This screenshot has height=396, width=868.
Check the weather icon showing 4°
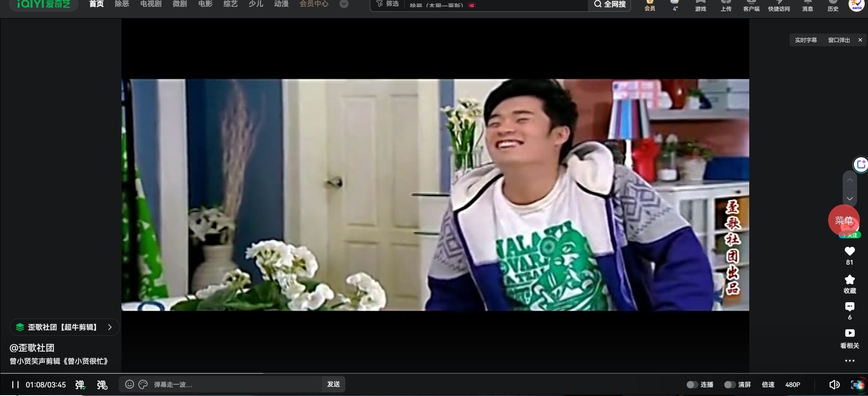[675, 5]
